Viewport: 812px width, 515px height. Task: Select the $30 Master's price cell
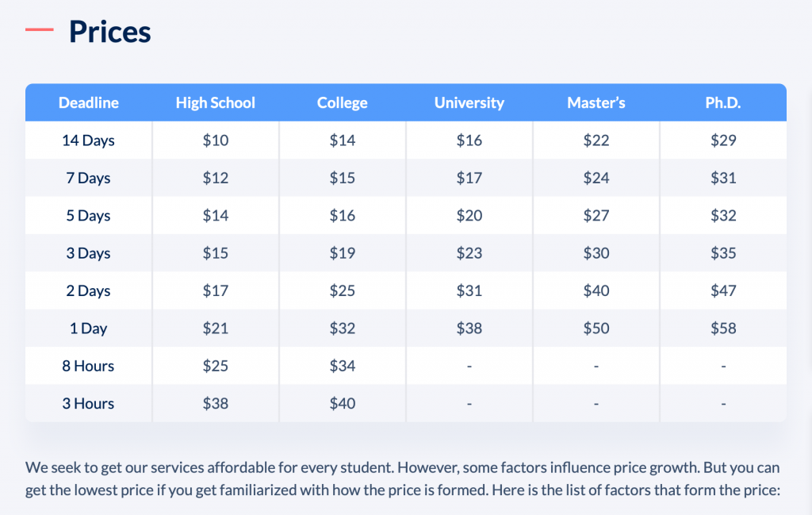[596, 253]
